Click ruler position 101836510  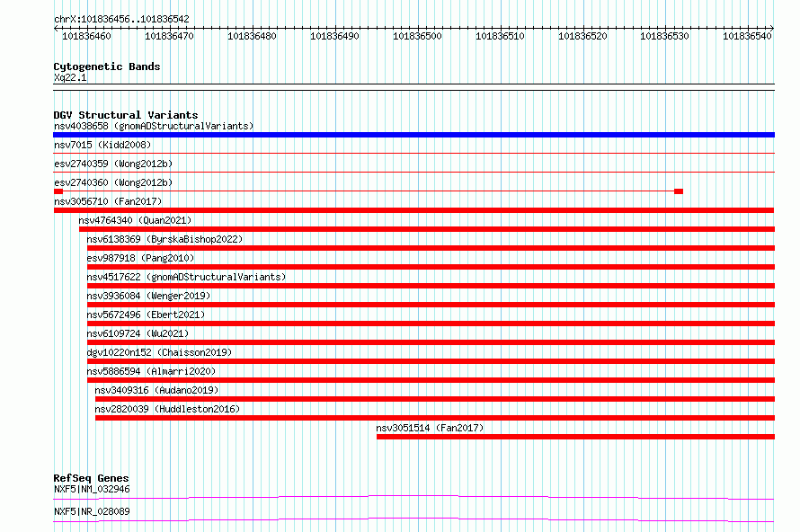coord(500,36)
